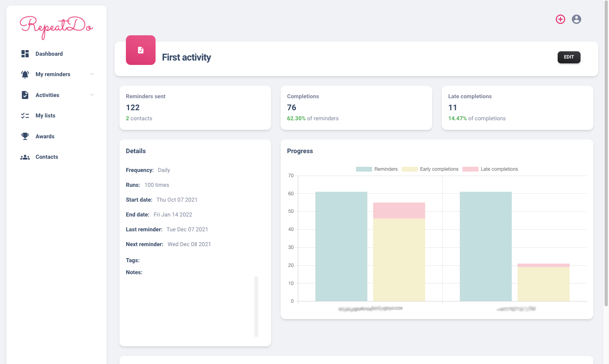The width and height of the screenshot is (609, 364).
Task: Click the second contact's Reminders bar
Action: [486, 247]
